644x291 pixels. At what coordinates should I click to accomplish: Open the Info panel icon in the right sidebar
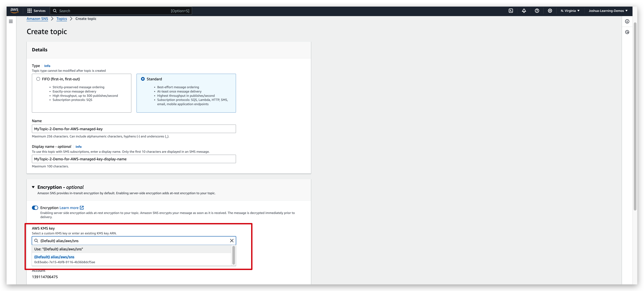(x=627, y=22)
